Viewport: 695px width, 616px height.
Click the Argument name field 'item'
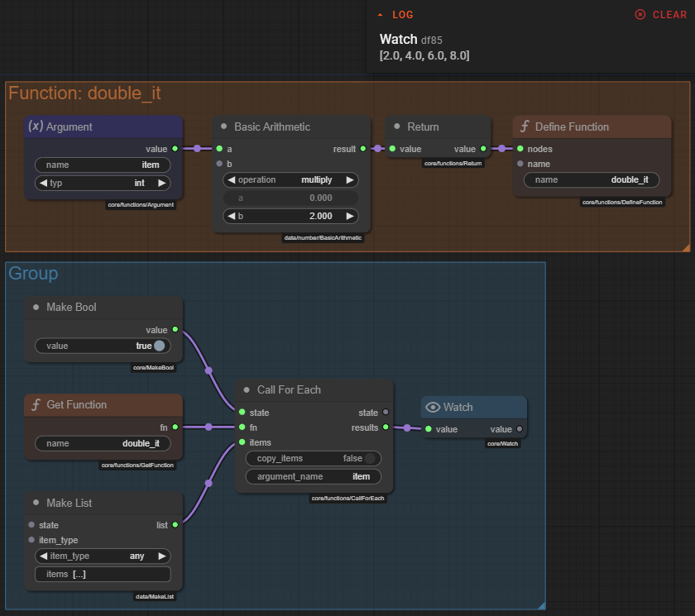pos(103,165)
